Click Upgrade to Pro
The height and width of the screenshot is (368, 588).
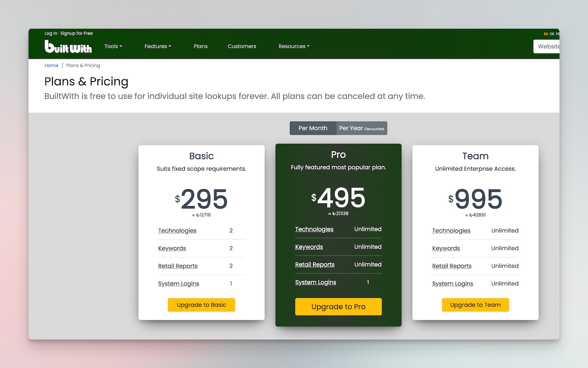338,306
